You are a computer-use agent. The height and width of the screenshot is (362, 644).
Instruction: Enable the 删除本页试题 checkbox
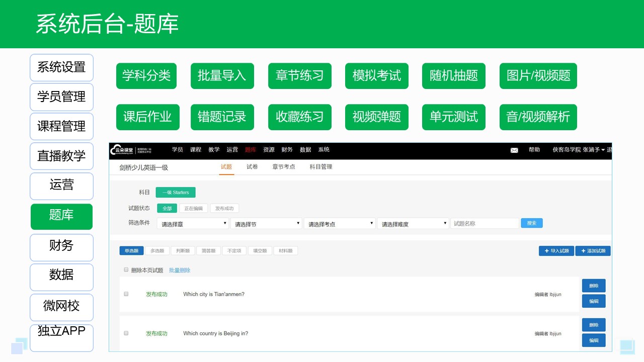(x=126, y=269)
